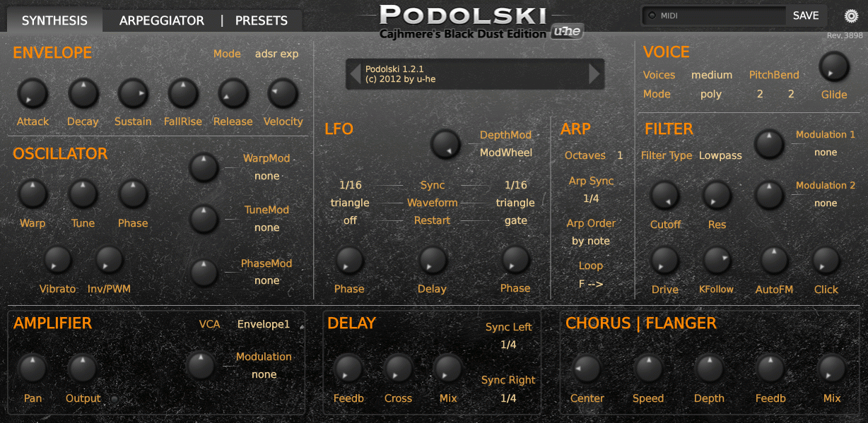868x423 pixels.
Task: Click the filter Click knob
Action: (x=826, y=260)
